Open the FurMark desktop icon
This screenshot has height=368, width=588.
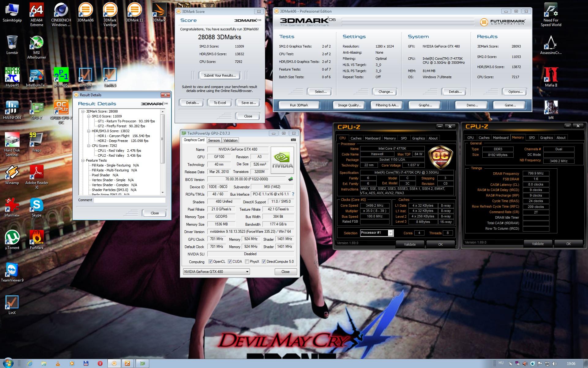(x=36, y=240)
